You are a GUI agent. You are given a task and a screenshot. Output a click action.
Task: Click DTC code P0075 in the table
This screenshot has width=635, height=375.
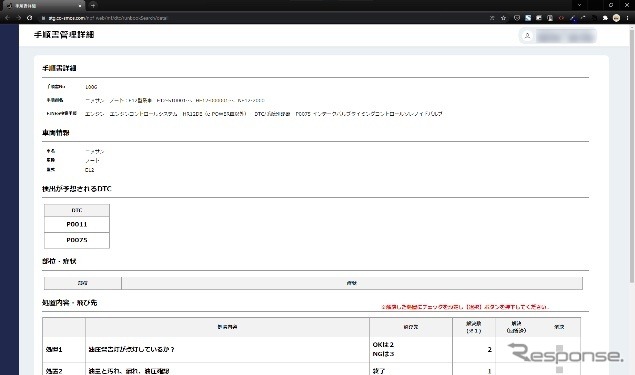point(77,240)
